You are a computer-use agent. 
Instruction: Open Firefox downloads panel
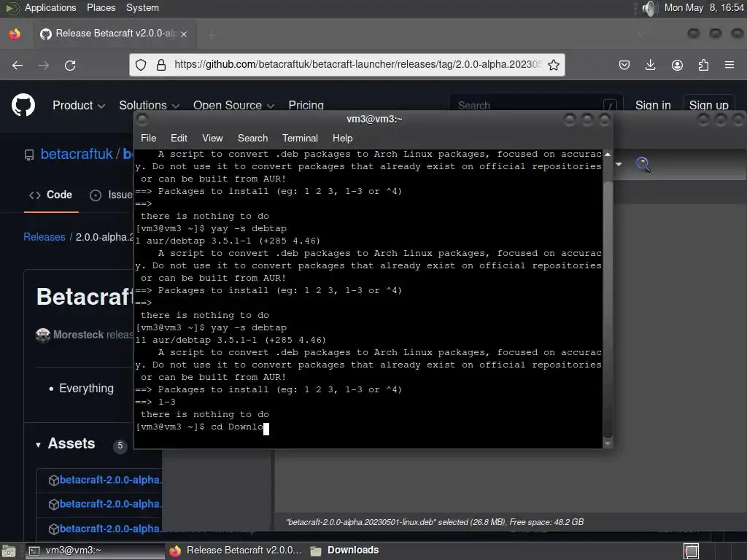coord(650,65)
